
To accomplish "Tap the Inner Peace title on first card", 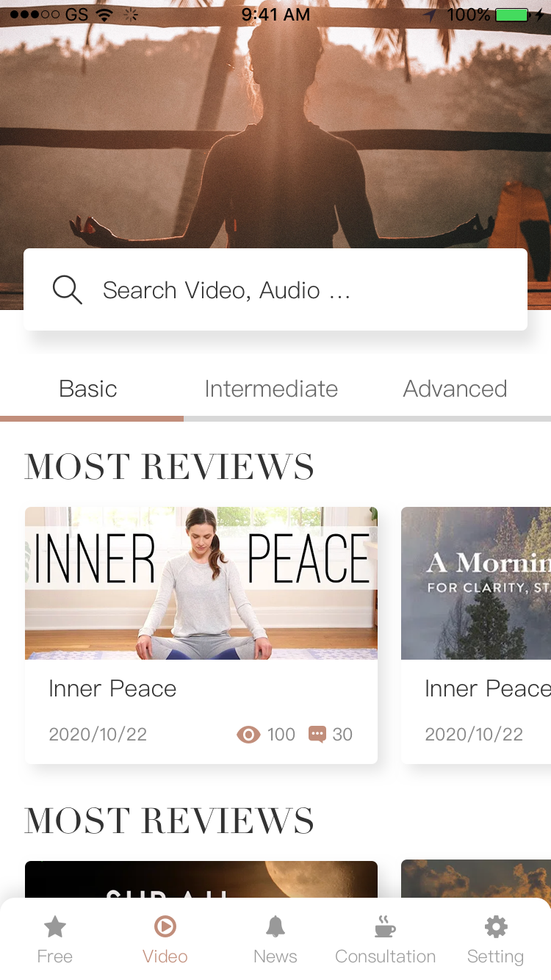I will pos(112,689).
